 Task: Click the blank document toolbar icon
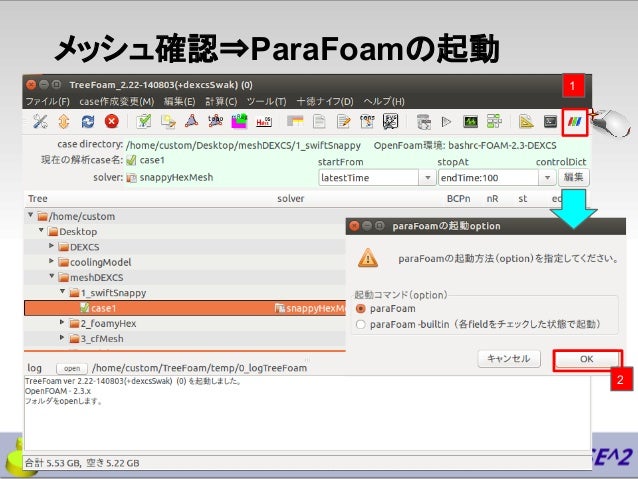click(x=319, y=121)
